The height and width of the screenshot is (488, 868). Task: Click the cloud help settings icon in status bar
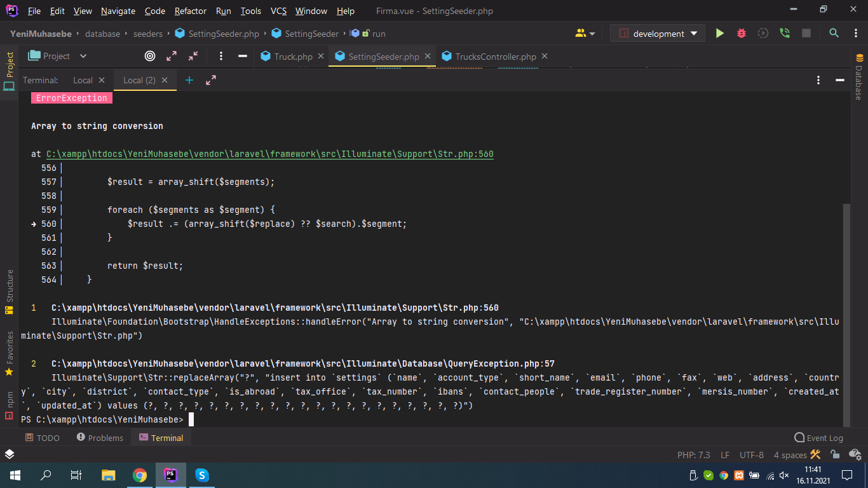coord(855,455)
